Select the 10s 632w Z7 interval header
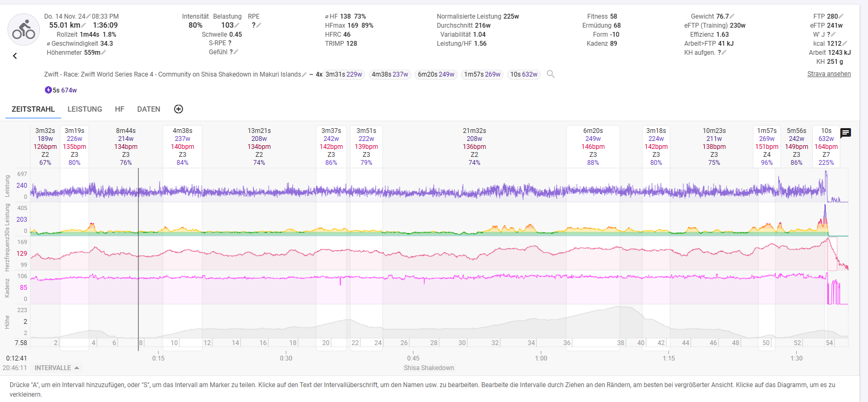 (826, 146)
